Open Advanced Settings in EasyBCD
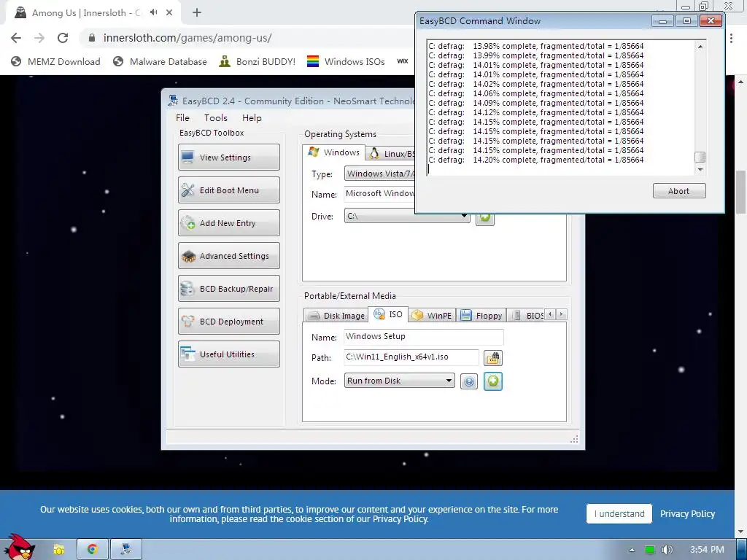Screen dimensions: 747x560 228,256
